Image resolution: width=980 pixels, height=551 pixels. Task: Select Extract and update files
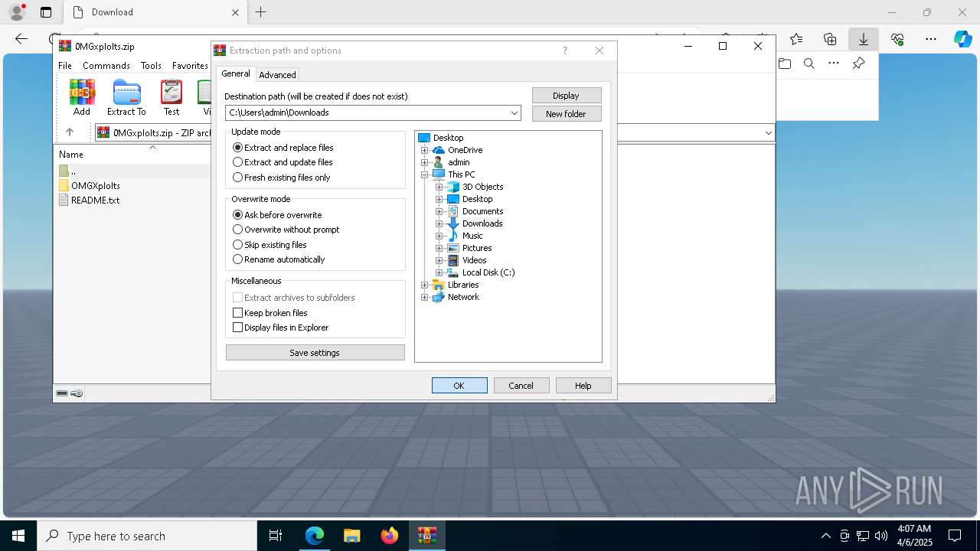[283, 162]
